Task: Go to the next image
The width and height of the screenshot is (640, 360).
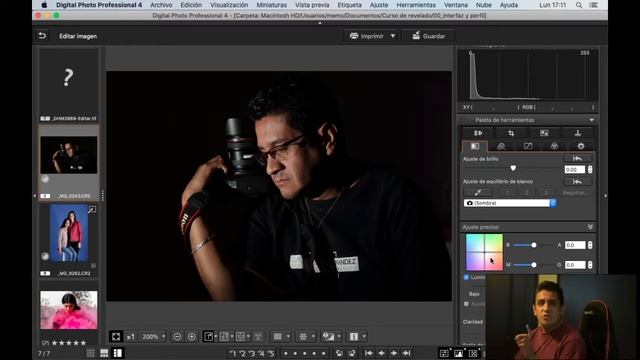Action: pos(394,353)
